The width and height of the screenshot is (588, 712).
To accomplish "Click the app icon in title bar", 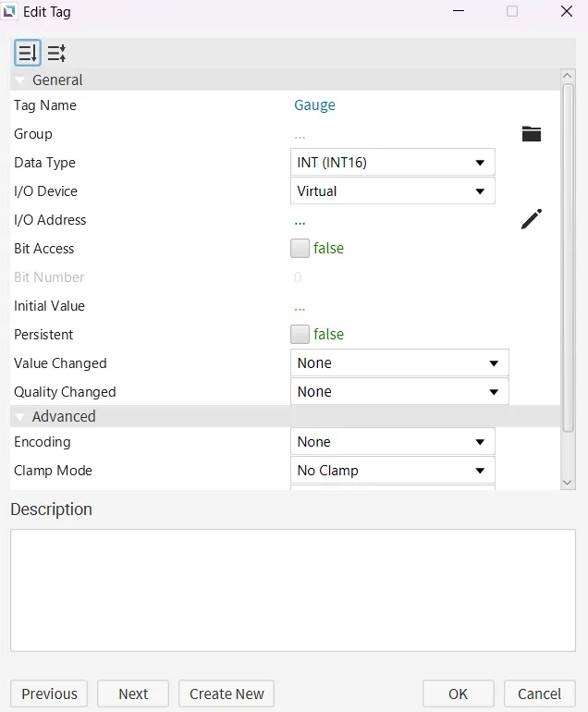I will click(x=10, y=12).
